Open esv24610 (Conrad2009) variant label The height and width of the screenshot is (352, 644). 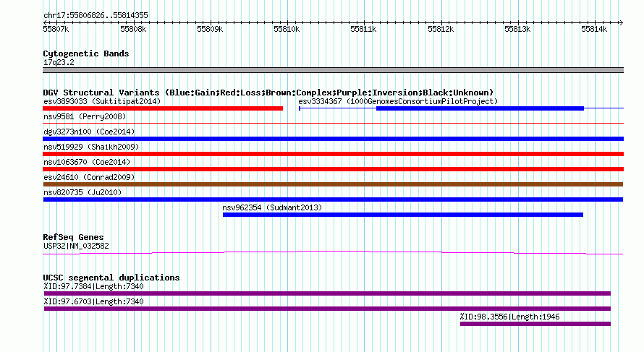(89, 177)
